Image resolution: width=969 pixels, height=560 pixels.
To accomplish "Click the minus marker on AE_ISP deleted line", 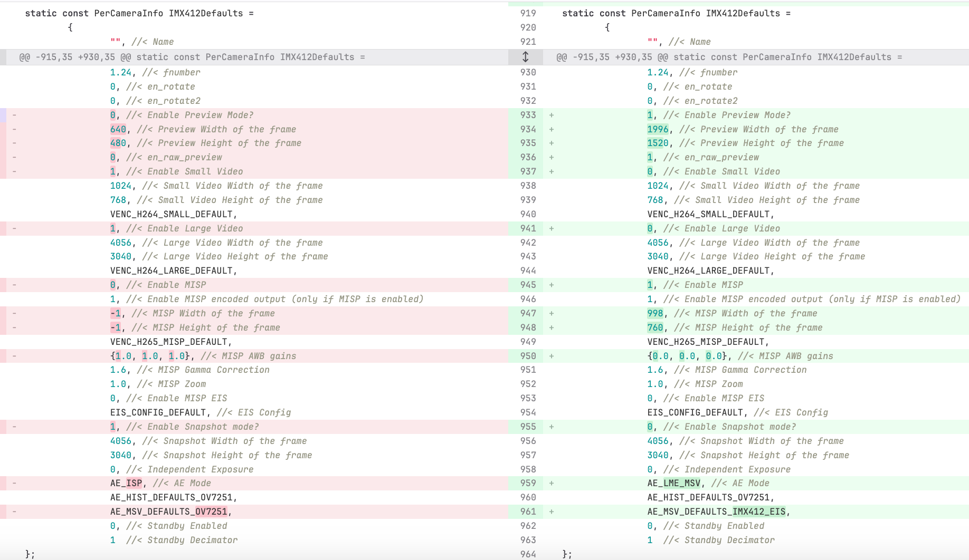I will click(14, 483).
